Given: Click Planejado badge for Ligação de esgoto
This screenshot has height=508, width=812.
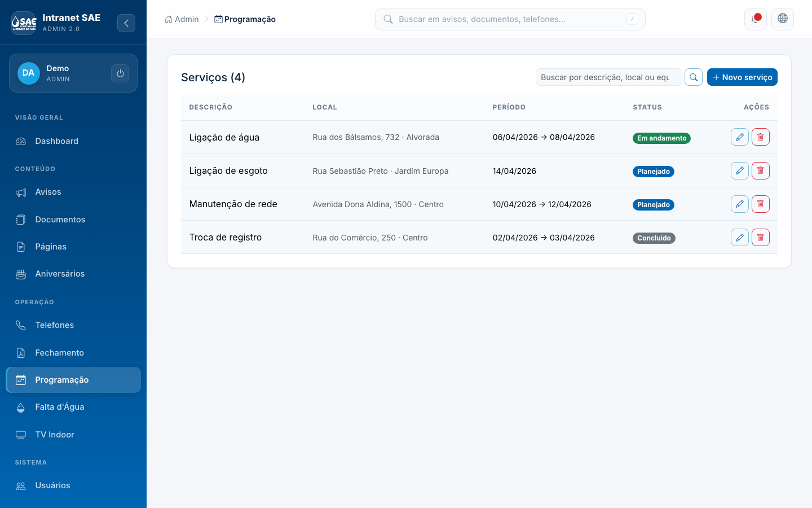Looking at the screenshot, I should click(x=654, y=172).
